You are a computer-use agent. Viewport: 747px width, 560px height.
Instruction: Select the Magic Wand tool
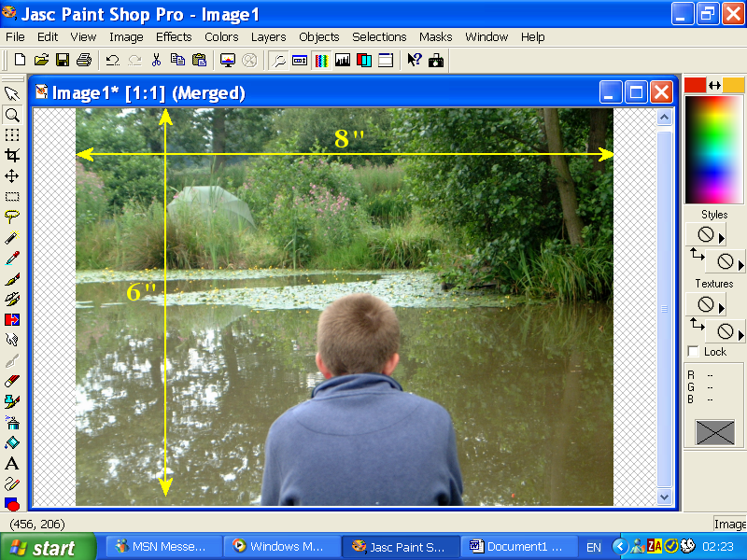click(x=12, y=237)
